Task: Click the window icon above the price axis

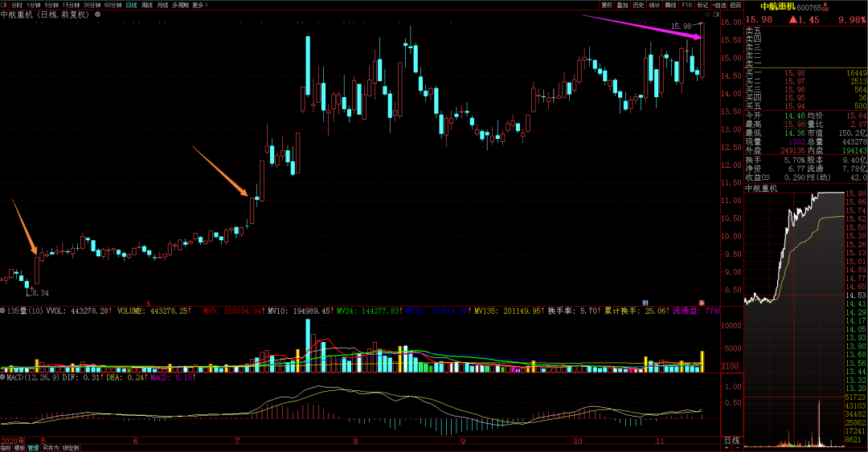Action: [715, 14]
